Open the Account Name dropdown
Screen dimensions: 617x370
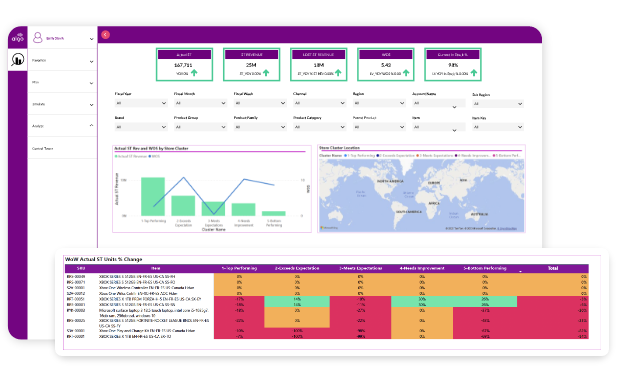pyautogui.click(x=439, y=104)
